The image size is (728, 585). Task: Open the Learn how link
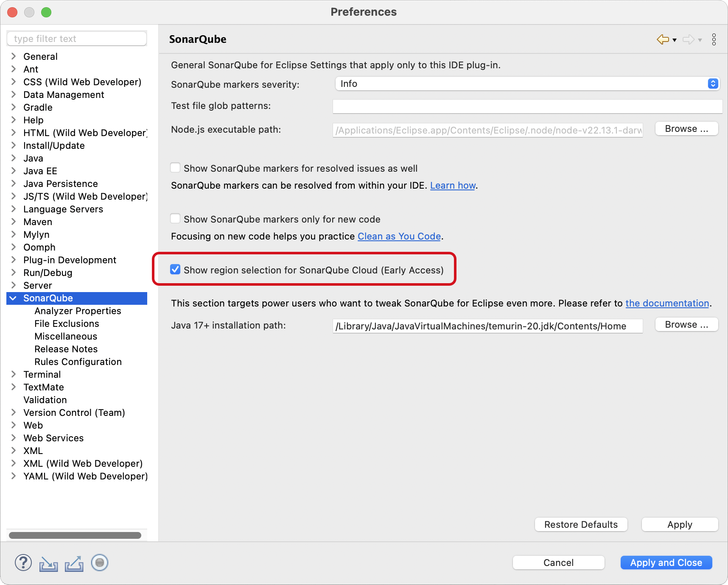(453, 185)
